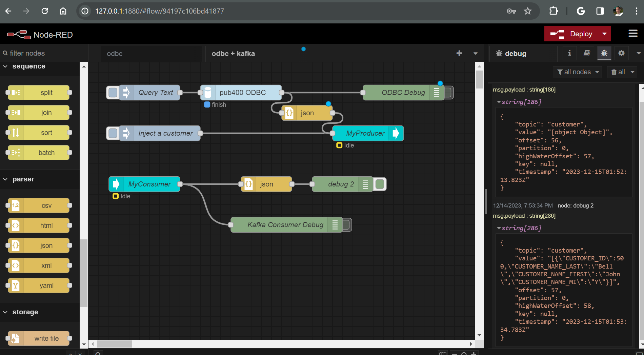Open the configuration nodes gear tab
This screenshot has height=355, width=644.
pyautogui.click(x=621, y=53)
